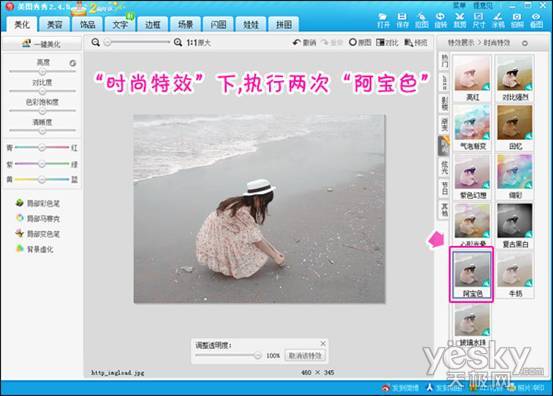553x396 pixels.
Task: Switch to the 边框 tab
Action: pos(153,24)
